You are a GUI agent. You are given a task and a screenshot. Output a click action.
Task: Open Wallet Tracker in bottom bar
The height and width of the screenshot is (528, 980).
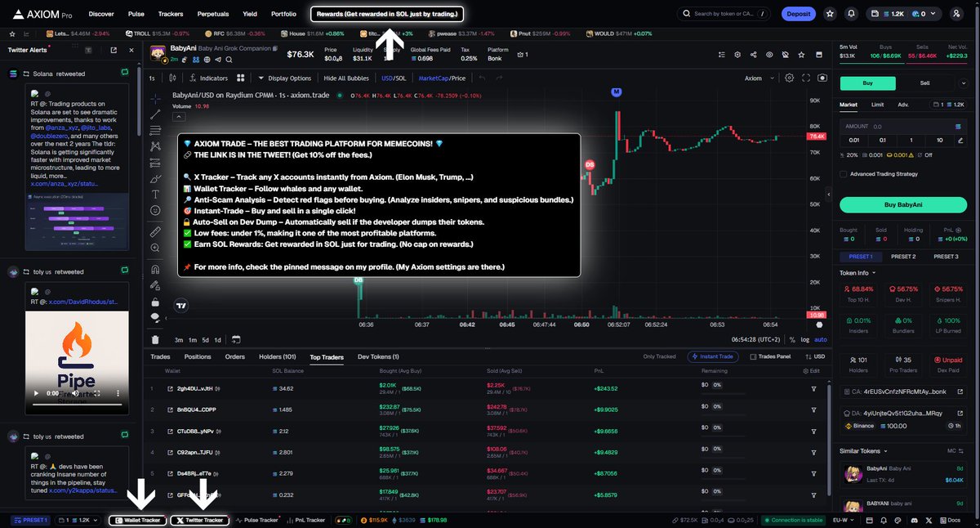point(137,520)
